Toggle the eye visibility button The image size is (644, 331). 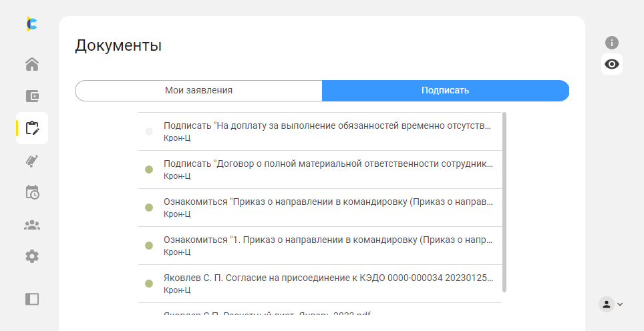(x=612, y=64)
